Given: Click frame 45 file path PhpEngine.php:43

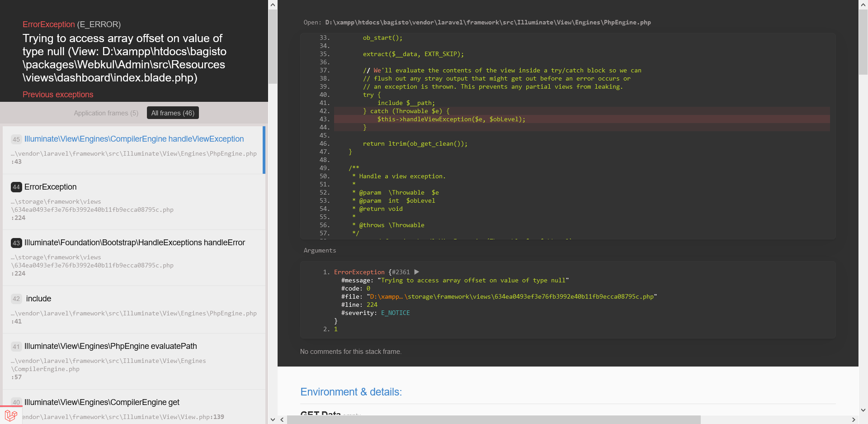Looking at the screenshot, I should coord(134,157).
